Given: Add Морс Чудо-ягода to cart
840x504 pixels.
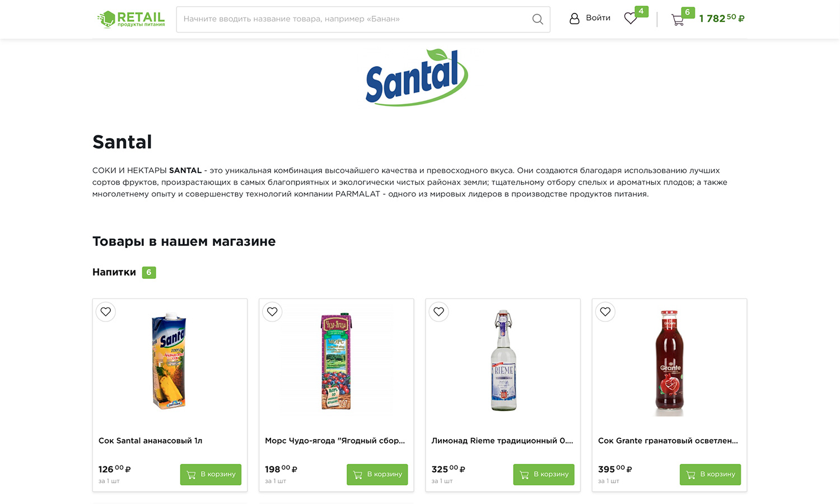Looking at the screenshot, I should tap(377, 474).
